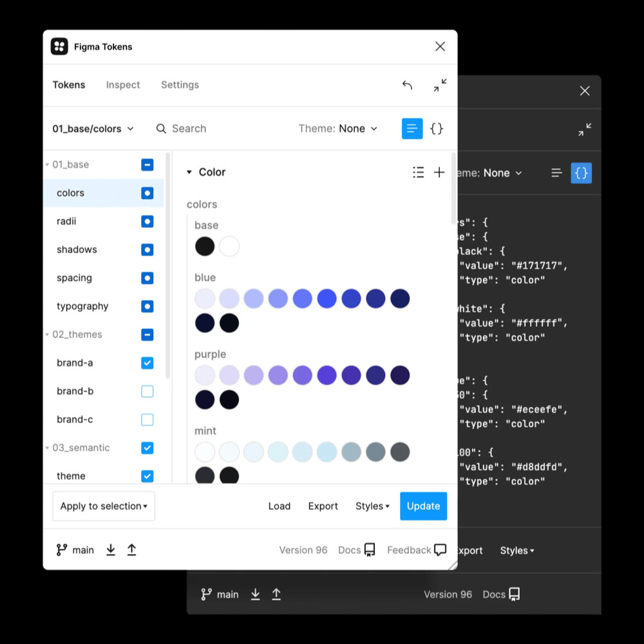Toggle the colors token set checkbox
Viewport: 644px width, 644px height.
pos(147,193)
